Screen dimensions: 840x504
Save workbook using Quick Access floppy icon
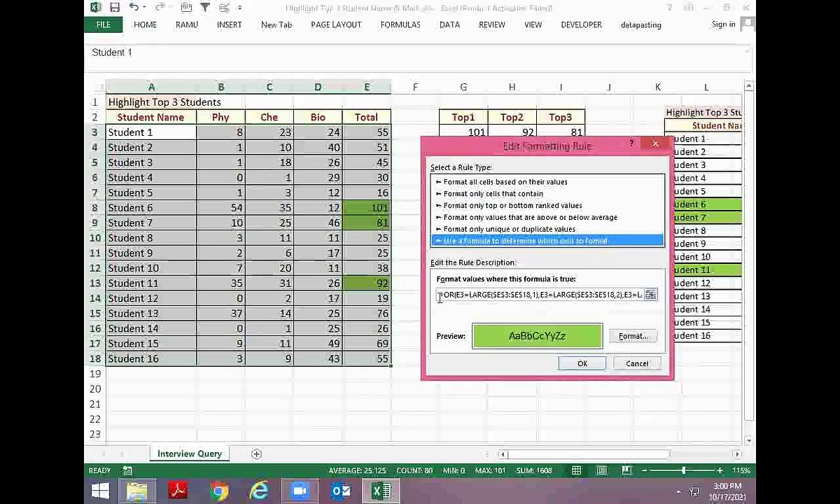115,8
